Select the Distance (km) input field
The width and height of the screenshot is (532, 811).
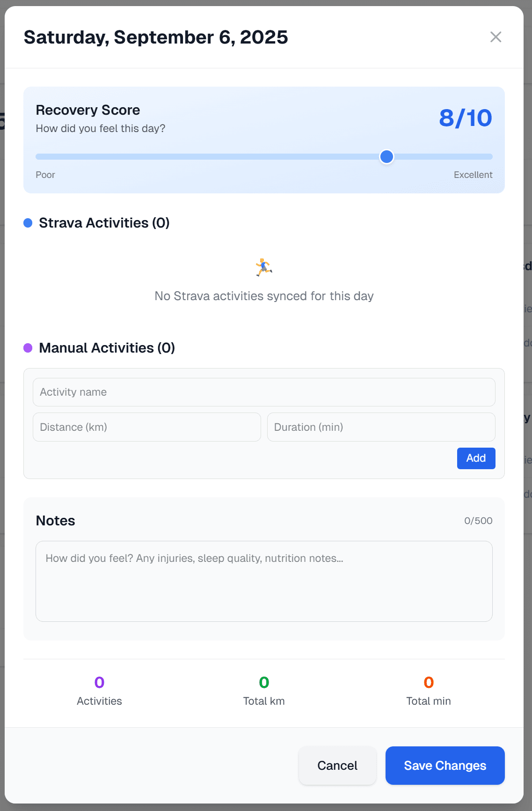(x=146, y=427)
